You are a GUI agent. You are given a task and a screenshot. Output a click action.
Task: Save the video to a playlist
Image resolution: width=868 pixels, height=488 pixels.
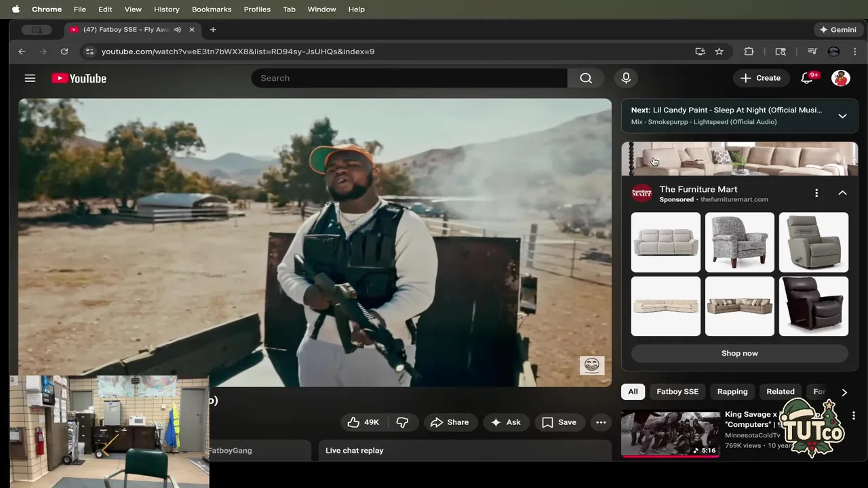559,422
